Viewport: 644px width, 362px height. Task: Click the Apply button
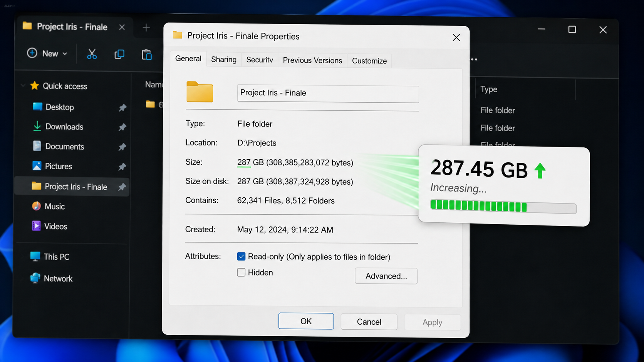click(x=432, y=322)
